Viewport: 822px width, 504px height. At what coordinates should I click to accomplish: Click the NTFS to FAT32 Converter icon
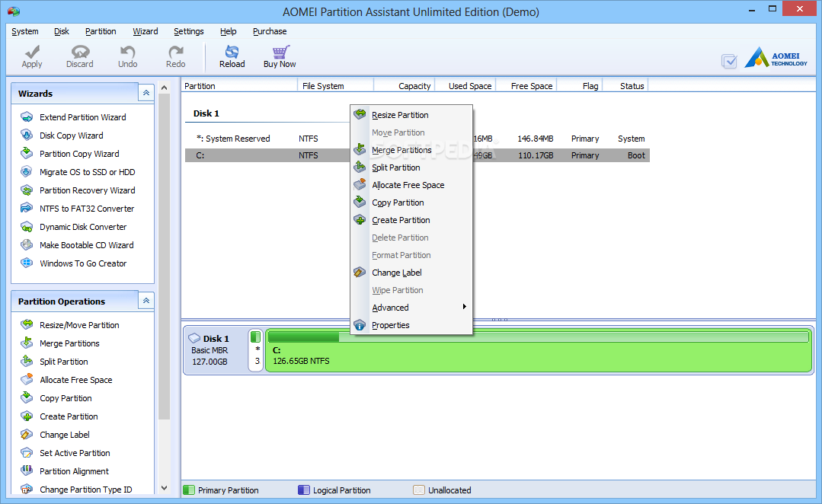click(27, 209)
